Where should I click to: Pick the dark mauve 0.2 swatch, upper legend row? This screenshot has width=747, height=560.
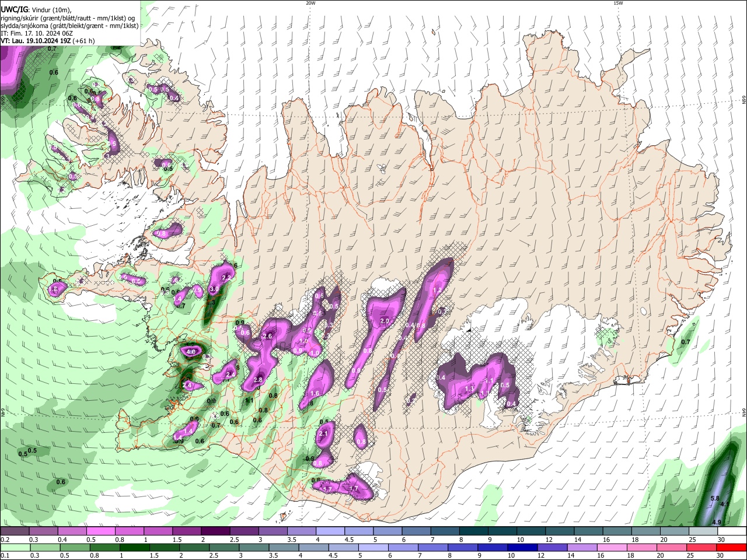[15, 531]
